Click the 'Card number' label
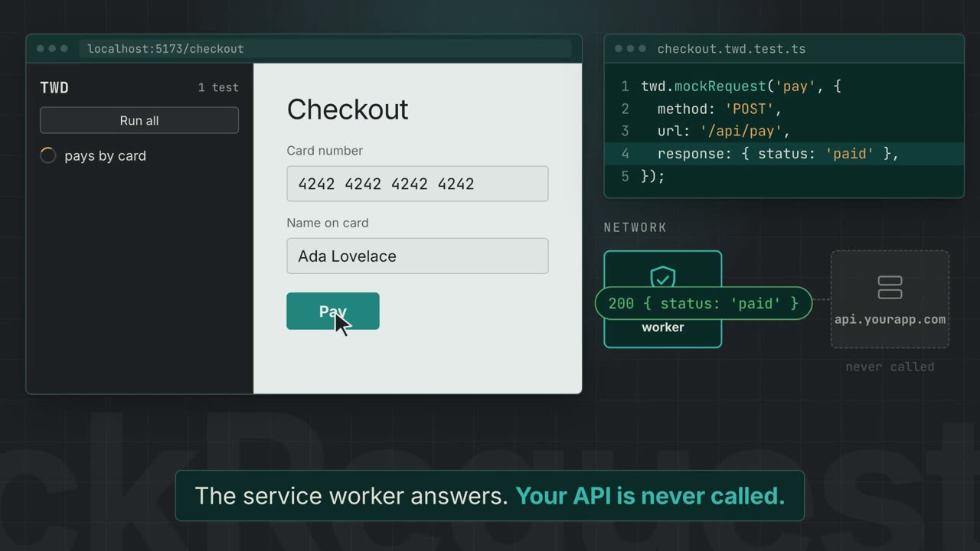The width and height of the screenshot is (980, 551). (325, 151)
